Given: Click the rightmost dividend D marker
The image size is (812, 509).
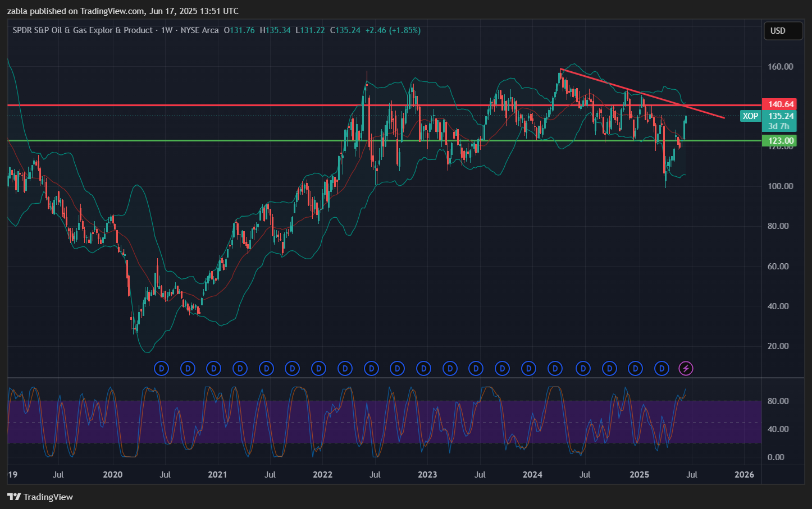Looking at the screenshot, I should click(x=662, y=369).
